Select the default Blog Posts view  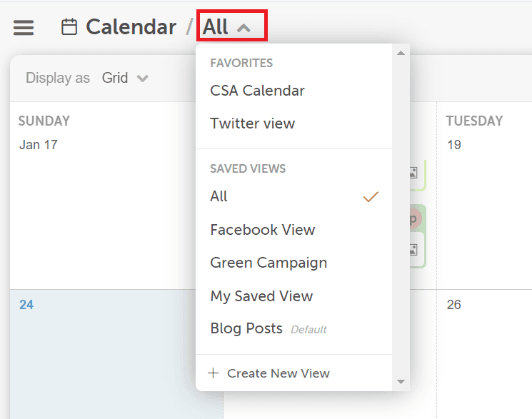coord(293,328)
